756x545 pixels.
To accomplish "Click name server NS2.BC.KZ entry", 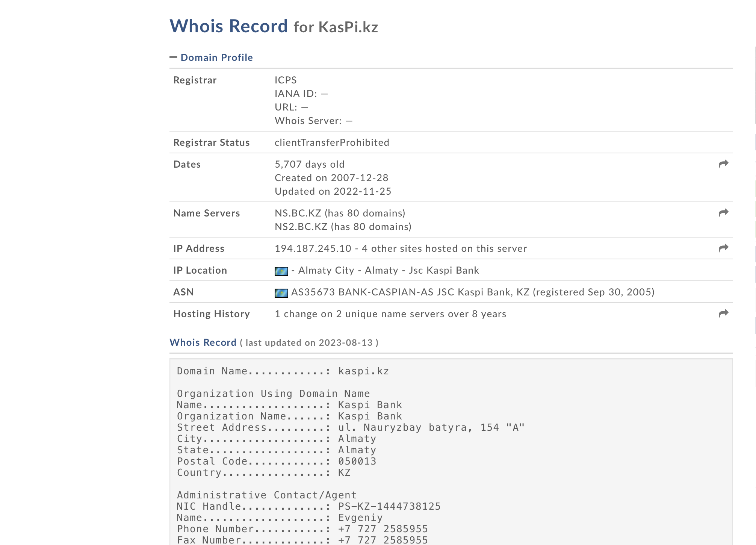I will coord(343,227).
